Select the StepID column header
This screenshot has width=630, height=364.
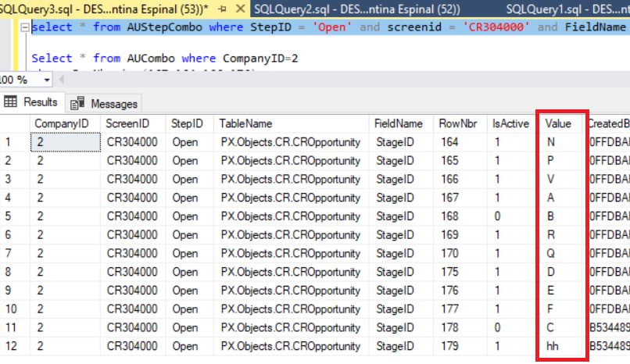click(190, 123)
